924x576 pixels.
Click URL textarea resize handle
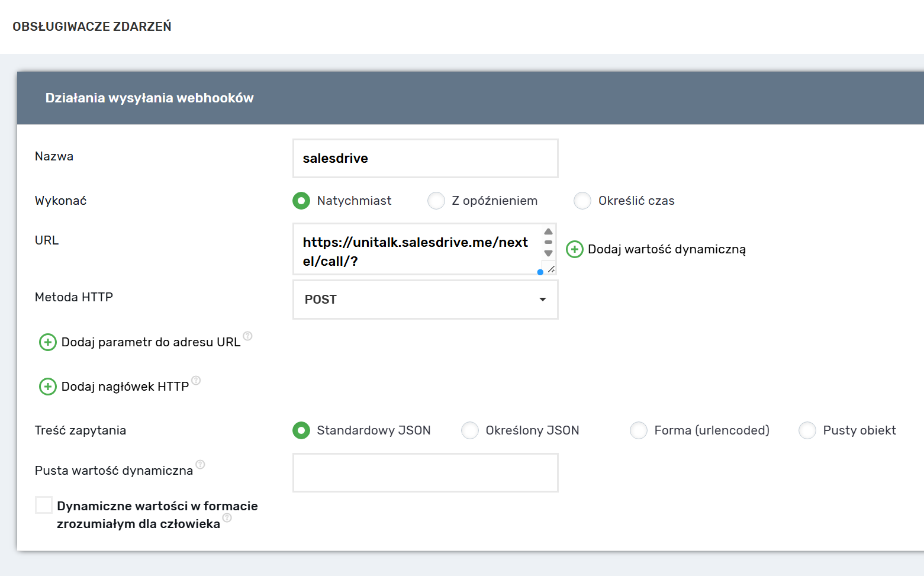(551, 269)
